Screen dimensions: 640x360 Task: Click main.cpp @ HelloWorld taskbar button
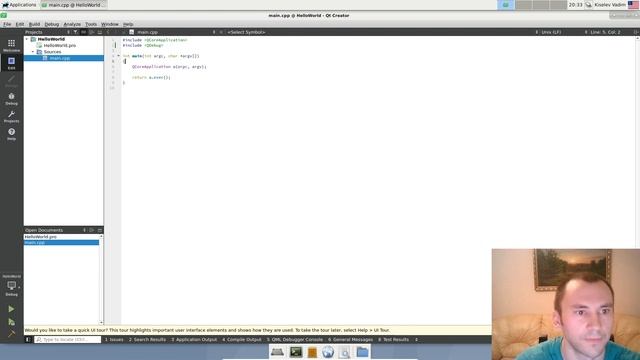point(73,5)
